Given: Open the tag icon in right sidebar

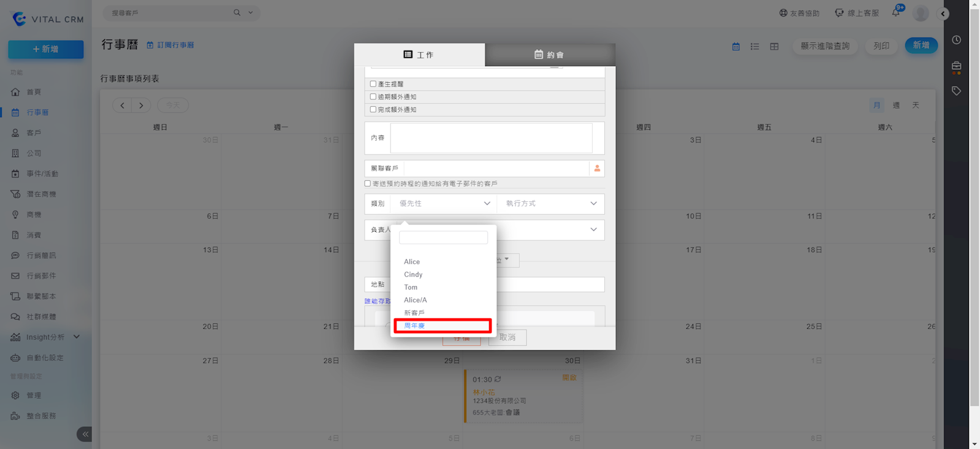Looking at the screenshot, I should tap(956, 91).
